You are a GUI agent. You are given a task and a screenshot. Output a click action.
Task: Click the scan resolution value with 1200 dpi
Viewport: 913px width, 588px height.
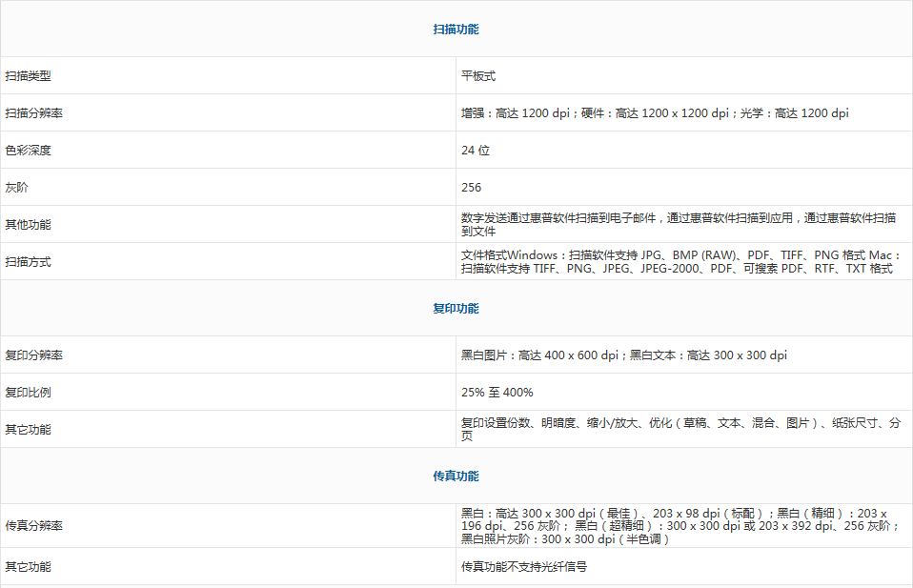tap(654, 112)
